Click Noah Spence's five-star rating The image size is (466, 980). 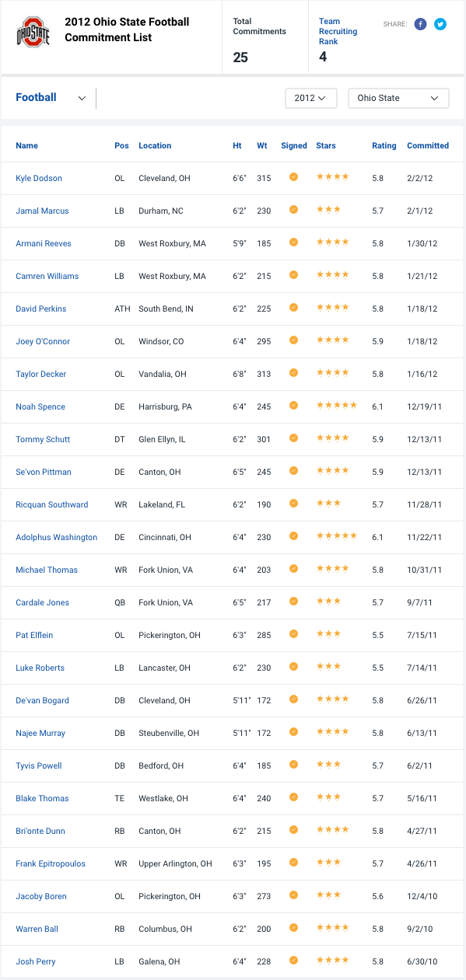(337, 405)
